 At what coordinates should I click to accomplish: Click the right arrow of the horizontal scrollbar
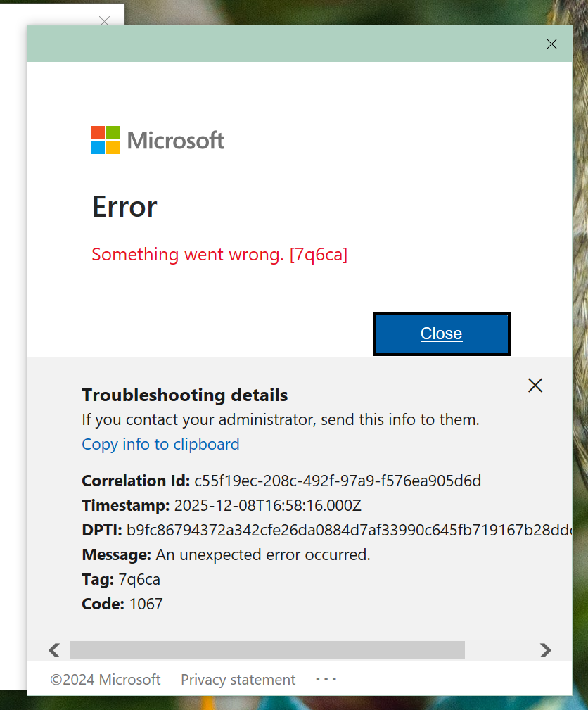pos(546,650)
